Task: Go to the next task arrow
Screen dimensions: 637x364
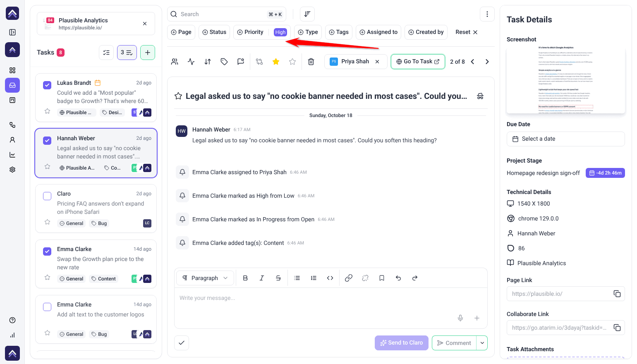Action: (x=487, y=62)
